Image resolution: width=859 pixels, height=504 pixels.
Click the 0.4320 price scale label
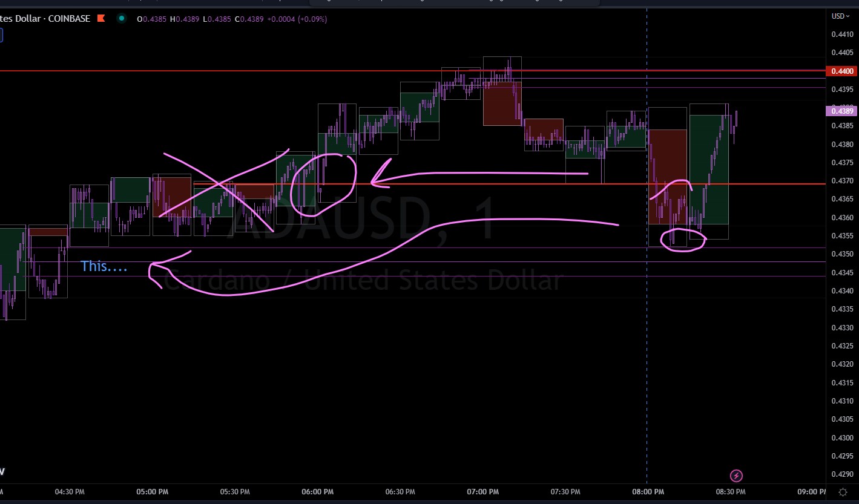842,364
